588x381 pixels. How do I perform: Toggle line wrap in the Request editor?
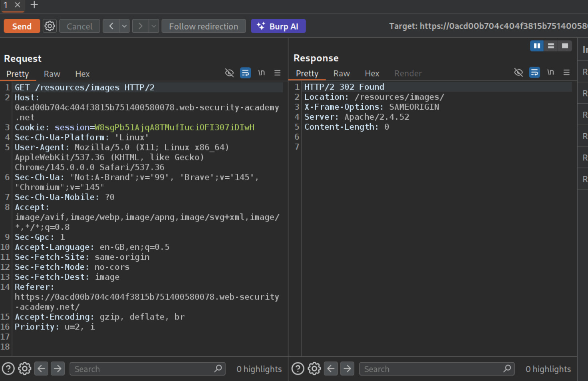pyautogui.click(x=245, y=73)
